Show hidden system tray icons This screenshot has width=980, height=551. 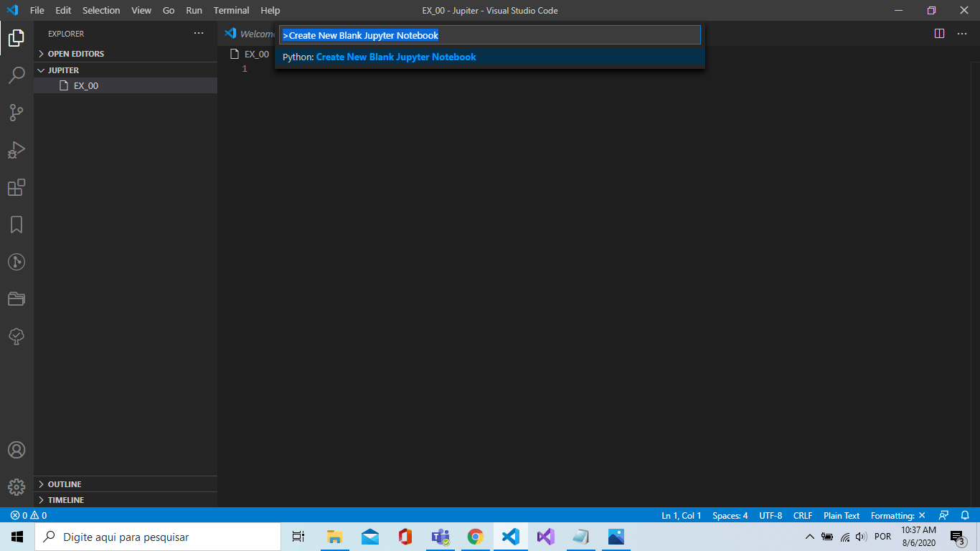click(x=810, y=537)
